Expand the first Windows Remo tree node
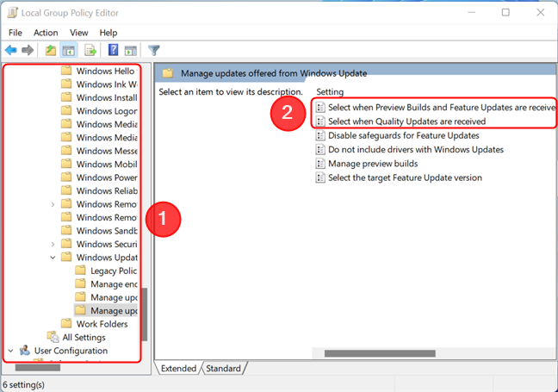558x392 pixels. pos(53,204)
